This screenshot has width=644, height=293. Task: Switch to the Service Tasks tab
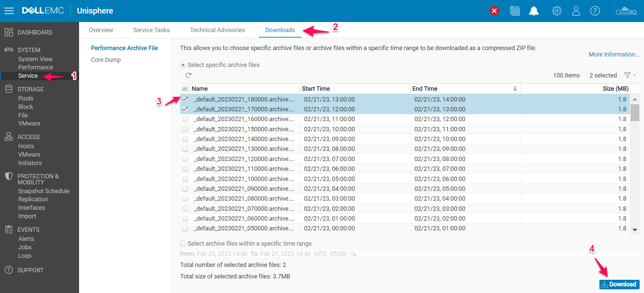coord(151,30)
